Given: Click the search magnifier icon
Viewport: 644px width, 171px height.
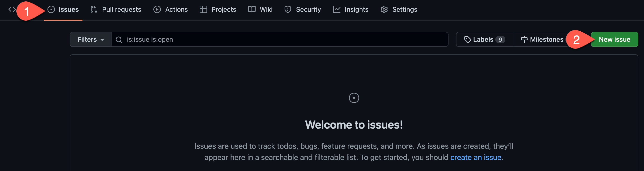Looking at the screenshot, I should [119, 40].
